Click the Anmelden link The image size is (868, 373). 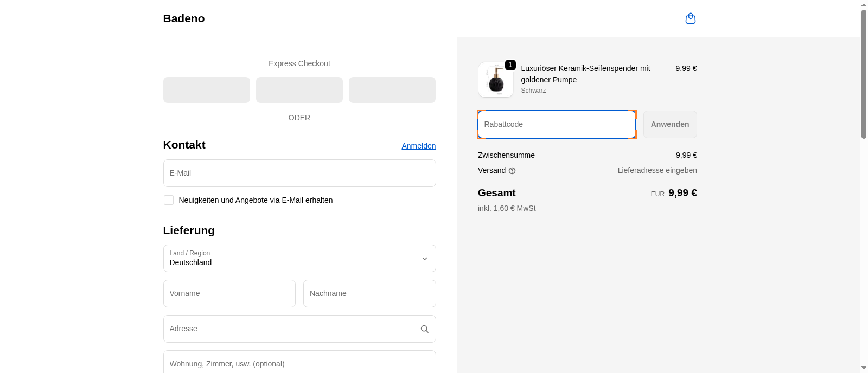pos(418,146)
